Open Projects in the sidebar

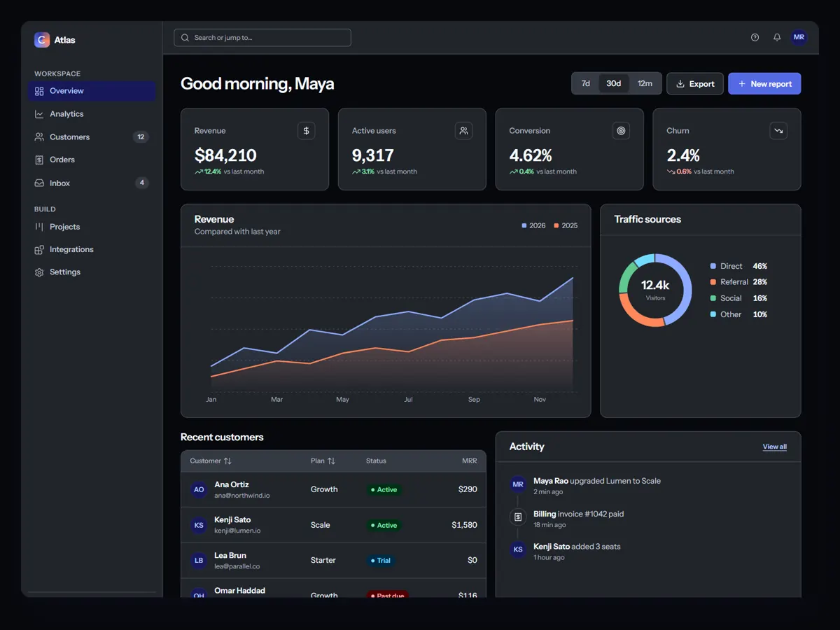pyautogui.click(x=92, y=227)
